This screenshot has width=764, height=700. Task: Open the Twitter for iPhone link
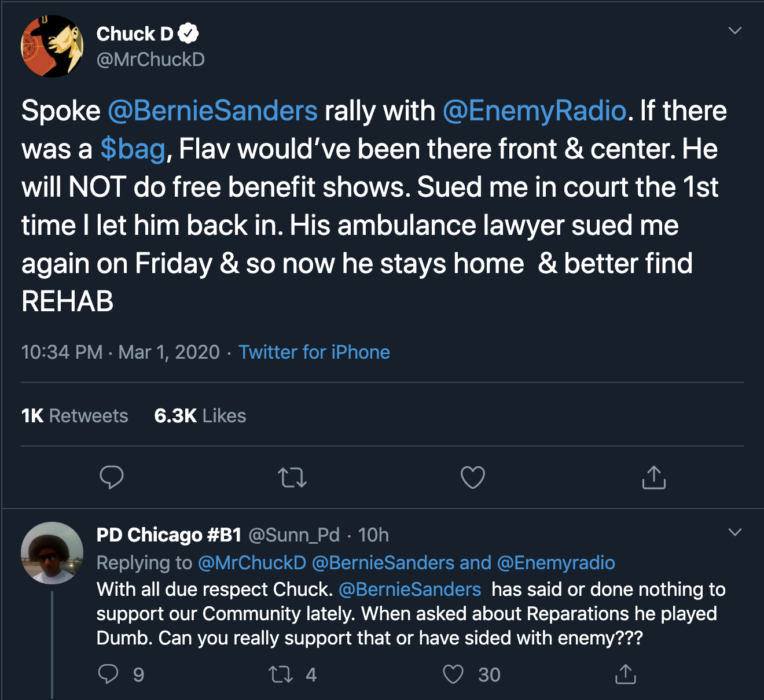[314, 352]
